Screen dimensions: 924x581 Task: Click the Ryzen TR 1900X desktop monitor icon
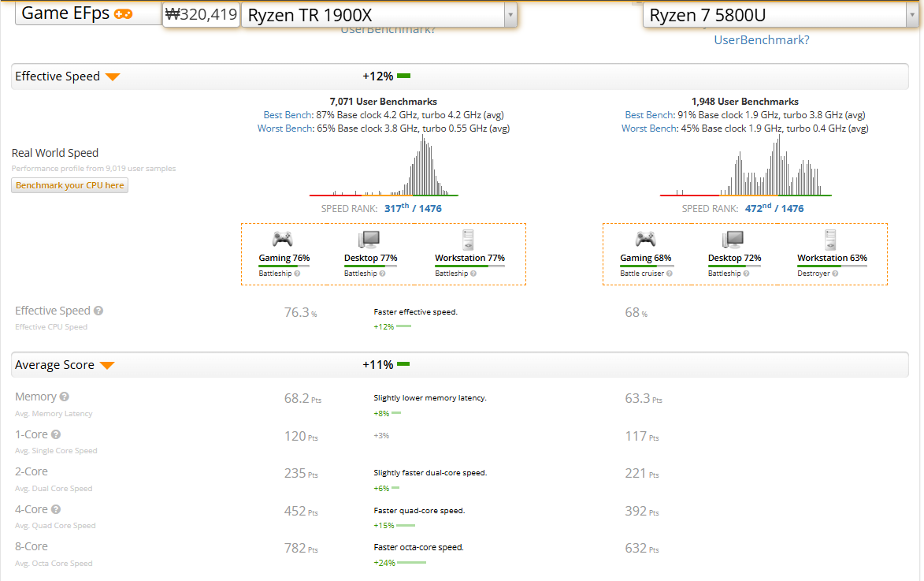(369, 240)
